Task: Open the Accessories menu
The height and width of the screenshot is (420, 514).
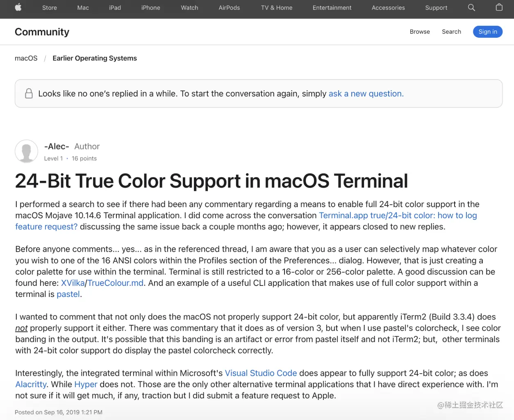Action: [388, 8]
